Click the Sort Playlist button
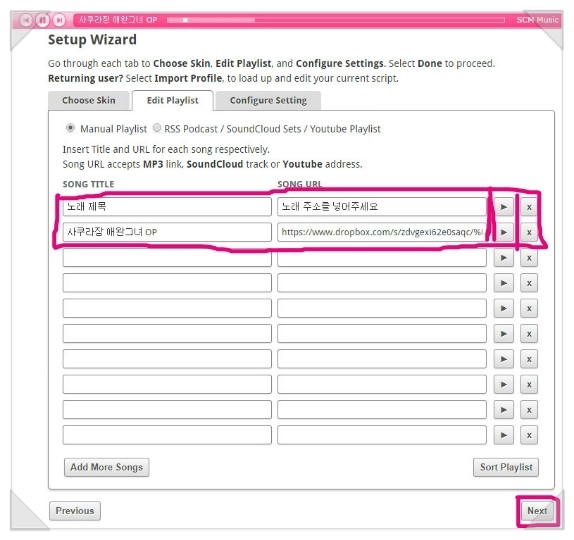The height and width of the screenshot is (540, 574). tap(506, 467)
